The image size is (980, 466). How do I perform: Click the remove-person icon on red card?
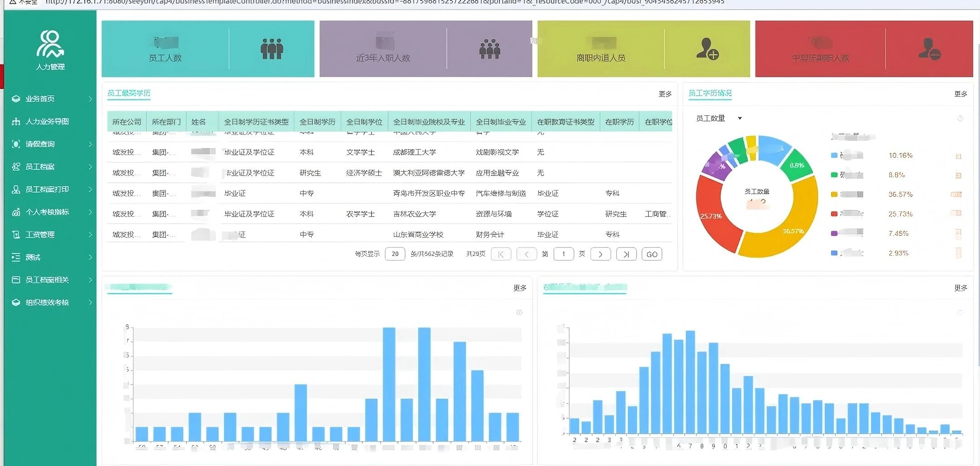click(929, 49)
